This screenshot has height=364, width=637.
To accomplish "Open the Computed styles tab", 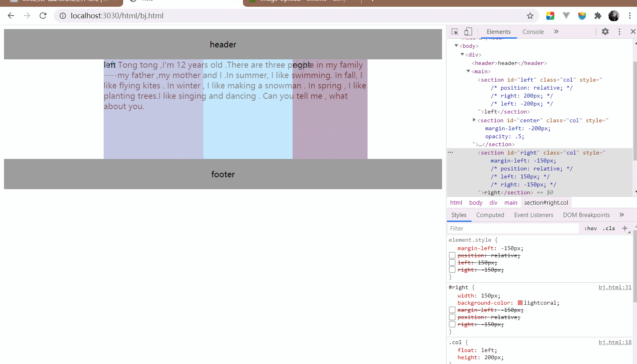I will (x=490, y=215).
